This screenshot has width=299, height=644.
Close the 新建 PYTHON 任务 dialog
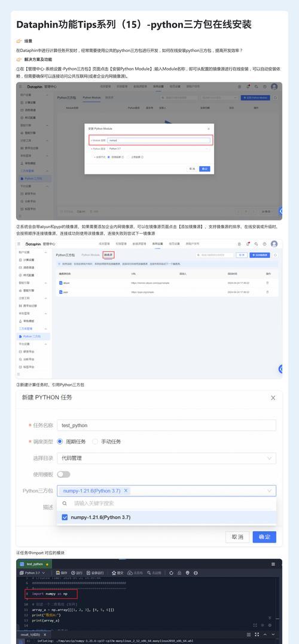pos(273,398)
